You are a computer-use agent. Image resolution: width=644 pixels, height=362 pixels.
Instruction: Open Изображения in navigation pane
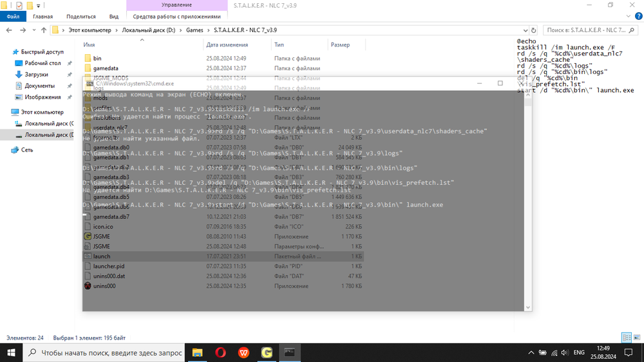pyautogui.click(x=43, y=97)
